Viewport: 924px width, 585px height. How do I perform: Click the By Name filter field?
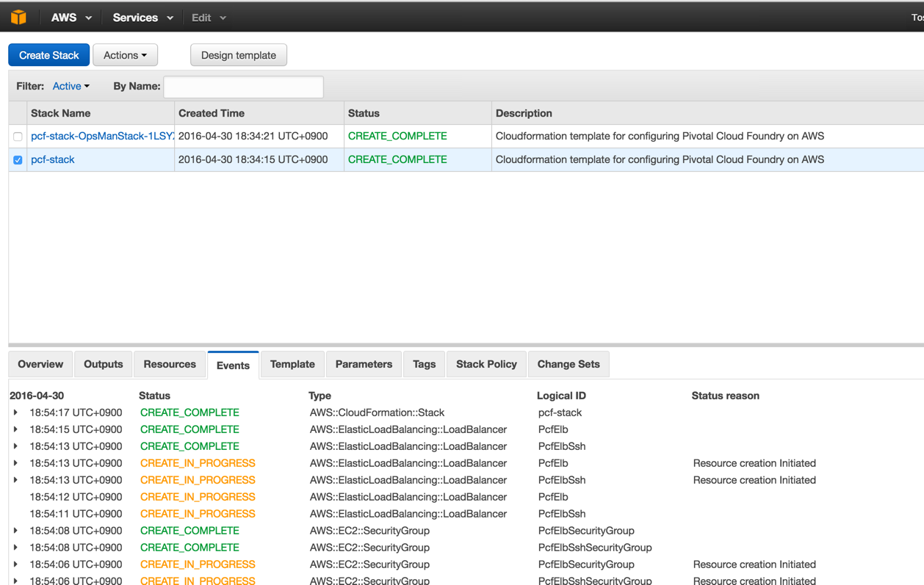pyautogui.click(x=243, y=87)
